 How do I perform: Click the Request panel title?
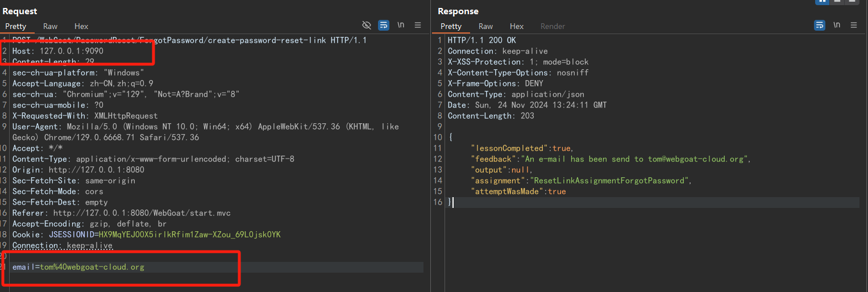20,11
